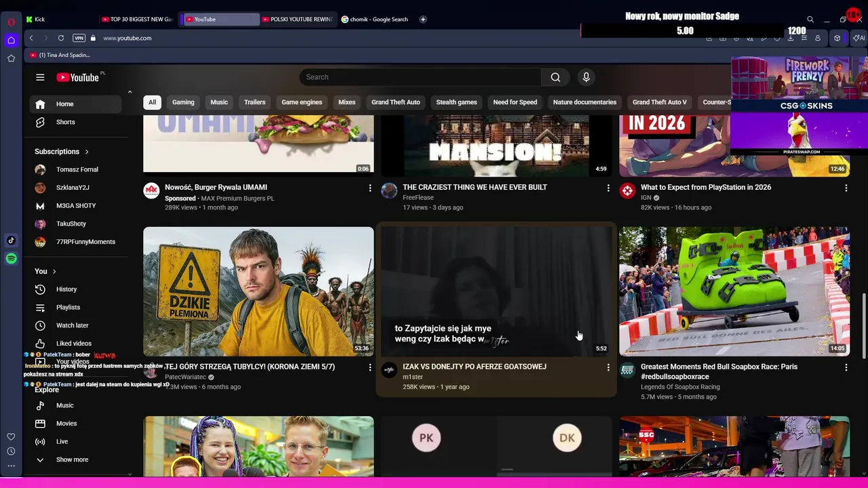
Task: Switch to chomik - Google Search tab
Action: (377, 19)
